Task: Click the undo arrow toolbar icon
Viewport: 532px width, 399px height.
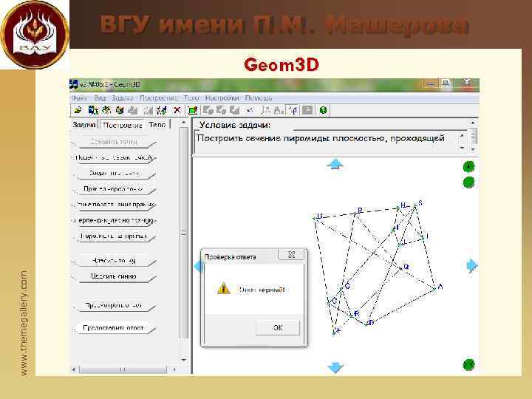Action: click(x=250, y=110)
